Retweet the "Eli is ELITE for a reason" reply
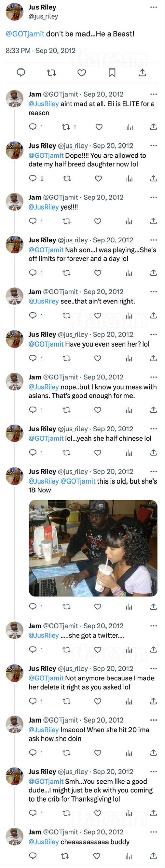The height and width of the screenshot is (868, 165). coord(66,127)
